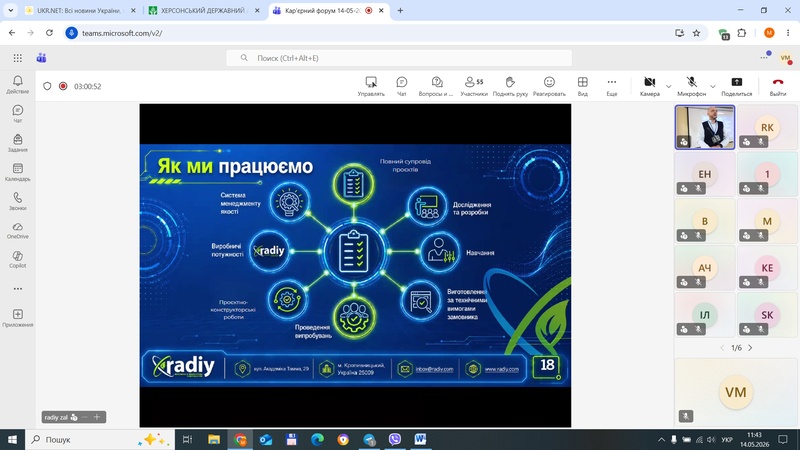Viewport: 800px width, 450px height.
Task: Open Copilot in the left sidebar
Action: click(x=18, y=259)
